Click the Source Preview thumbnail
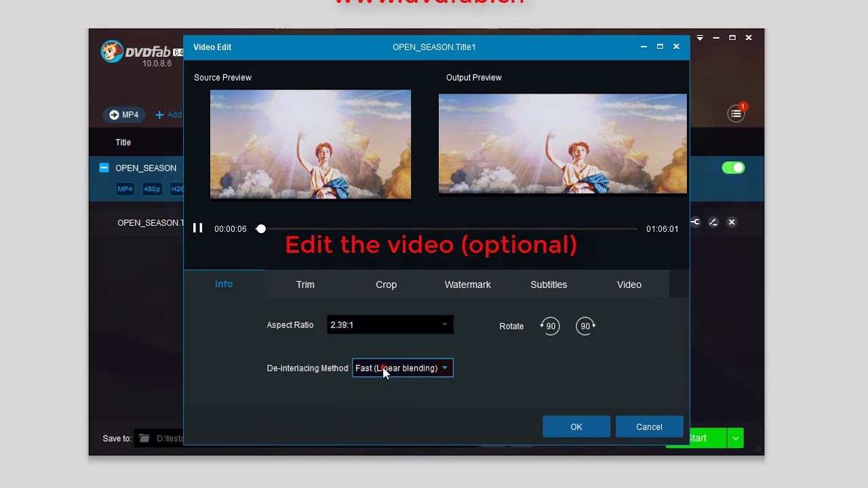 tap(311, 144)
